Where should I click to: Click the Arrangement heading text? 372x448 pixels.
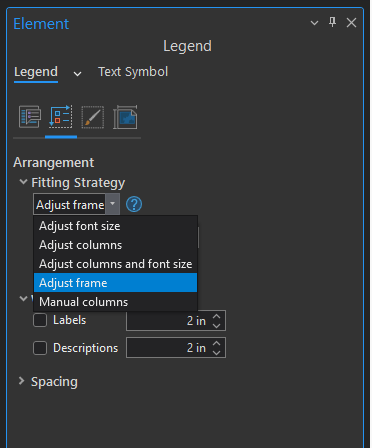point(54,163)
